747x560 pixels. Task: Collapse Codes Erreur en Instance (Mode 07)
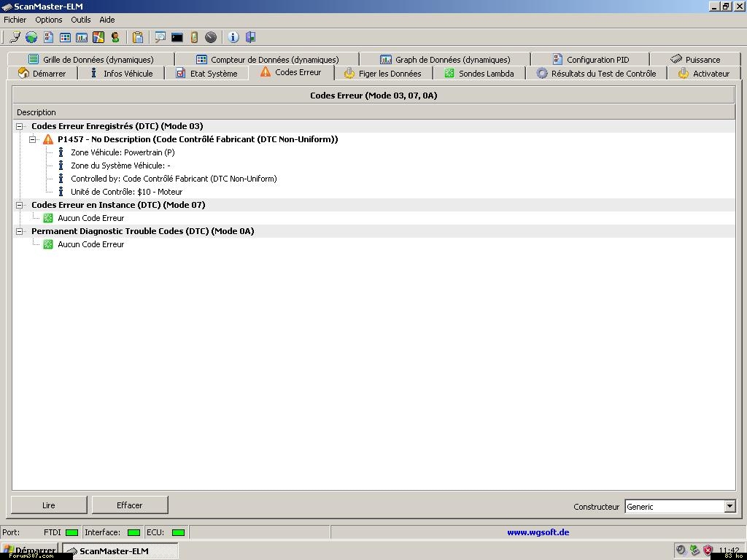click(20, 205)
